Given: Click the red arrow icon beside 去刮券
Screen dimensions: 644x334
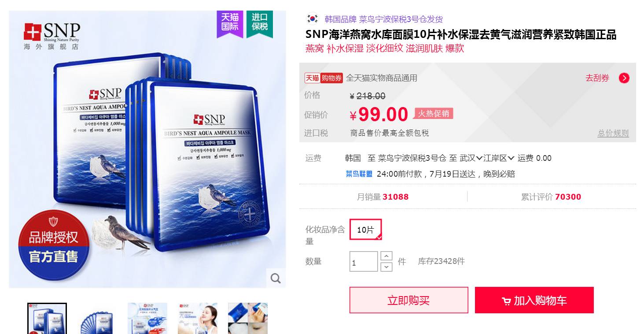Looking at the screenshot, I should pos(624,78).
